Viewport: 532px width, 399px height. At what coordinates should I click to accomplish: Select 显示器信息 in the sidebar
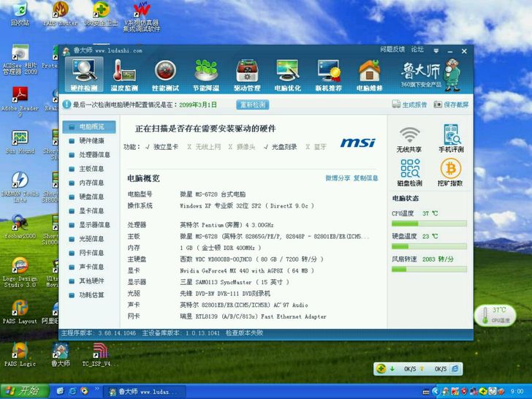click(89, 225)
